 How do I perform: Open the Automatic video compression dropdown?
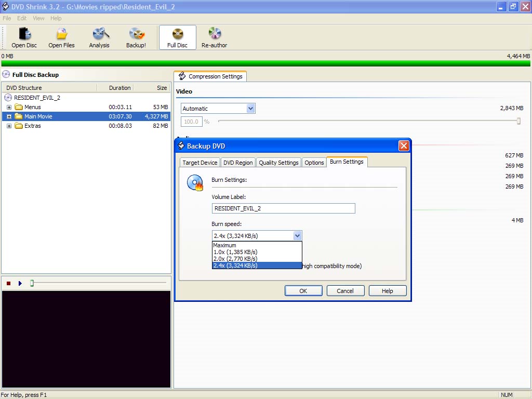(x=250, y=109)
